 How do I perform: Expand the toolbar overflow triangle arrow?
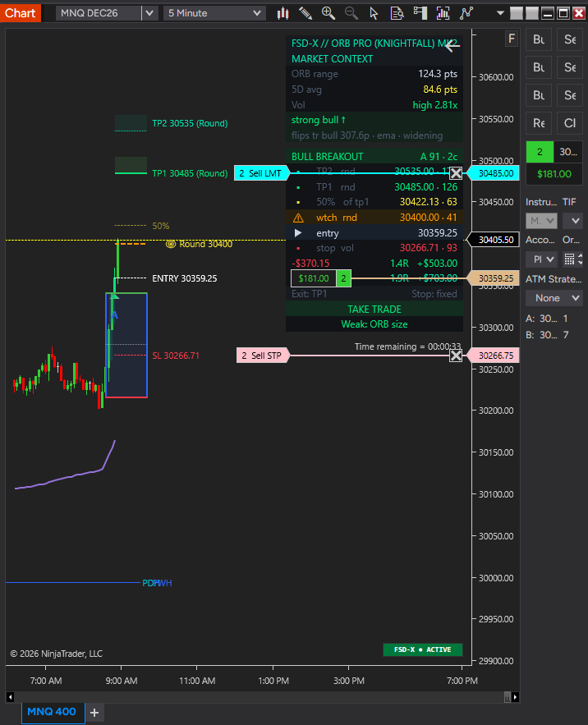click(x=500, y=13)
